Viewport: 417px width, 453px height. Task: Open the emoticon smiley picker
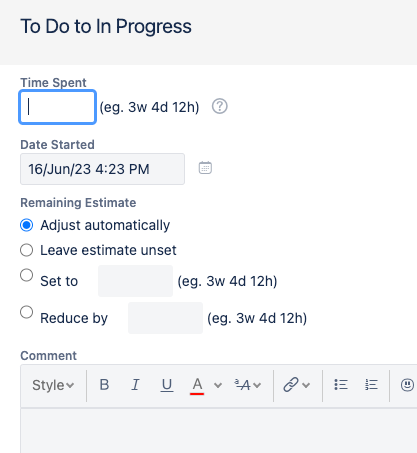(407, 385)
